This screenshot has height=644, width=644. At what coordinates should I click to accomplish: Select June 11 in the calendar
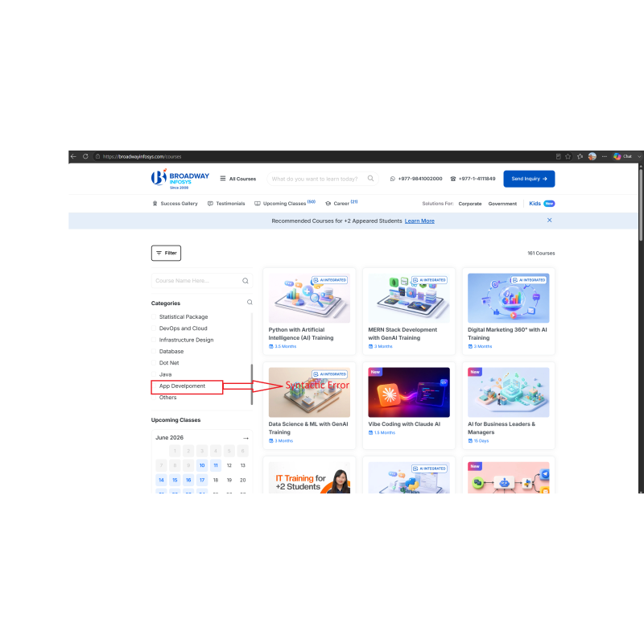click(216, 465)
